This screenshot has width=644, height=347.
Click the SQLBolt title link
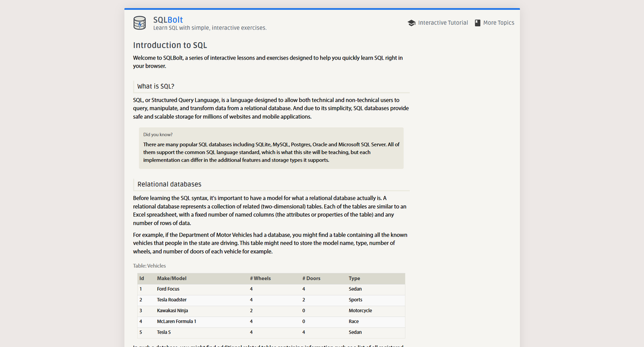coord(168,20)
